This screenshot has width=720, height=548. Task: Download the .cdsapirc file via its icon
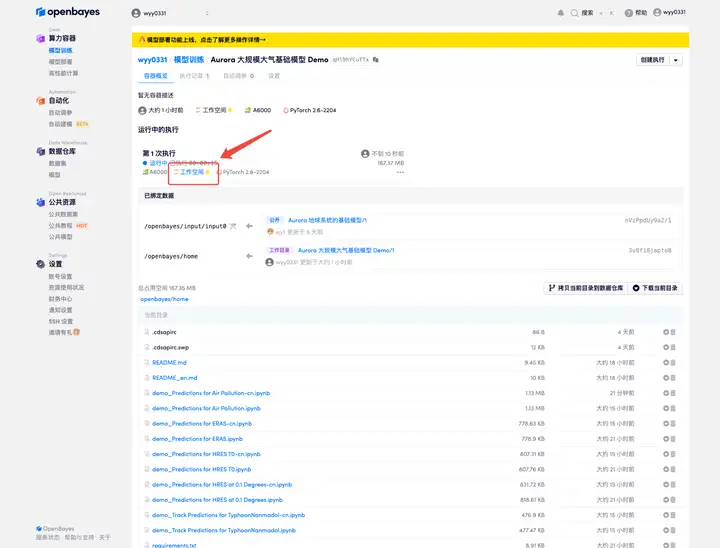(x=666, y=332)
